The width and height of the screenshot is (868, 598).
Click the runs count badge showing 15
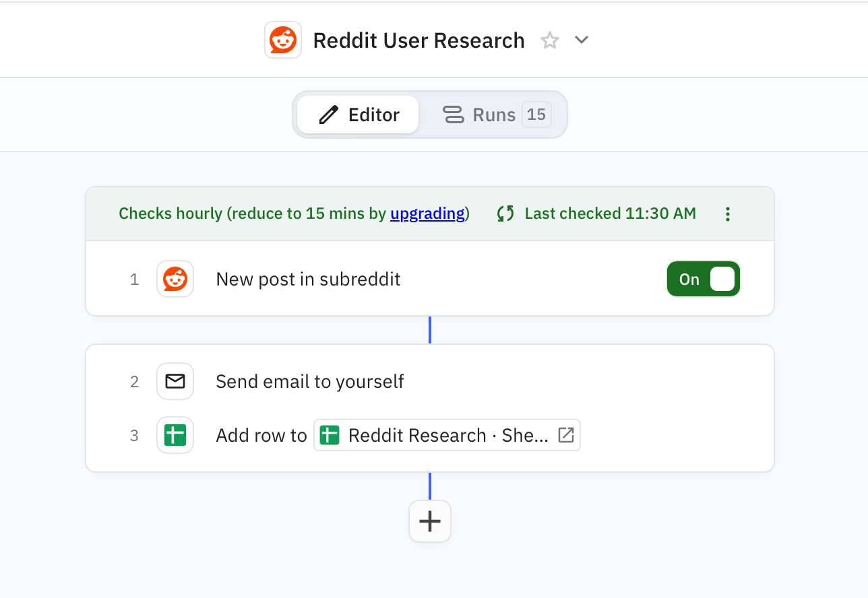(536, 114)
